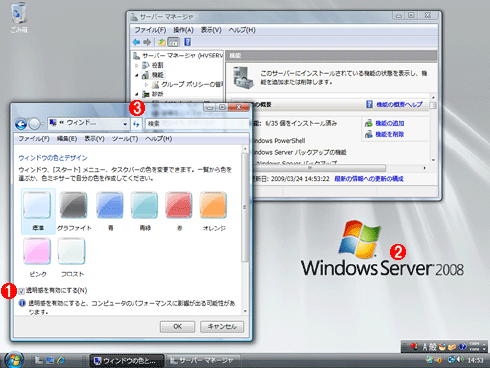This screenshot has height=368, width=490.
Task: Click the キャンセル button
Action: tap(222, 327)
